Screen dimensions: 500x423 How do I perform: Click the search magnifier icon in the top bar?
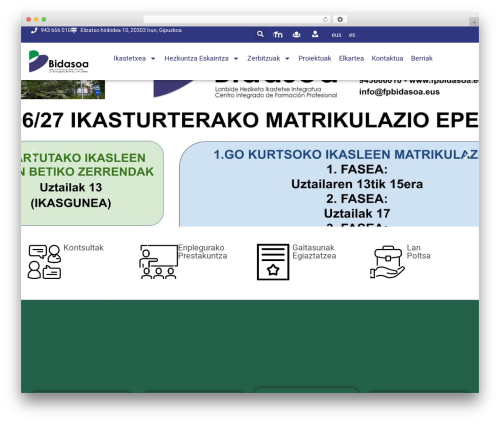(260, 34)
